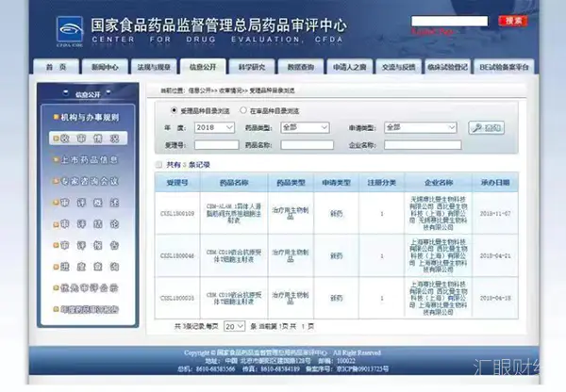Click 新药 in the 2018-04-18 row
Image resolution: width=566 pixels, height=392 pixels.
[x=336, y=298]
